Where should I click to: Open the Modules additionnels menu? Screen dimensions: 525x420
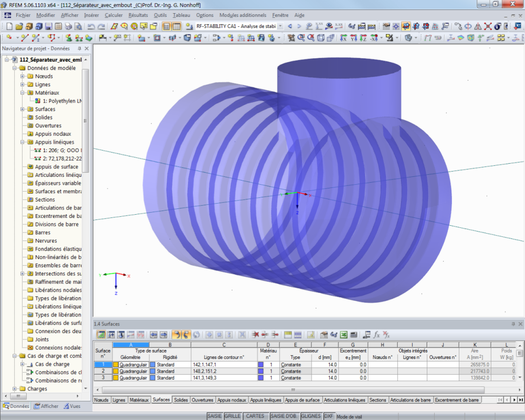243,15
